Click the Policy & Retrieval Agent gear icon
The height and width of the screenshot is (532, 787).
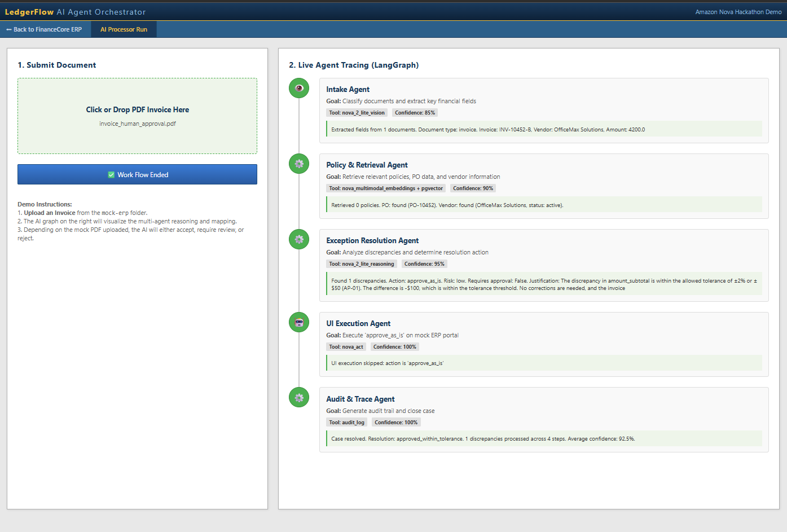pos(299,164)
